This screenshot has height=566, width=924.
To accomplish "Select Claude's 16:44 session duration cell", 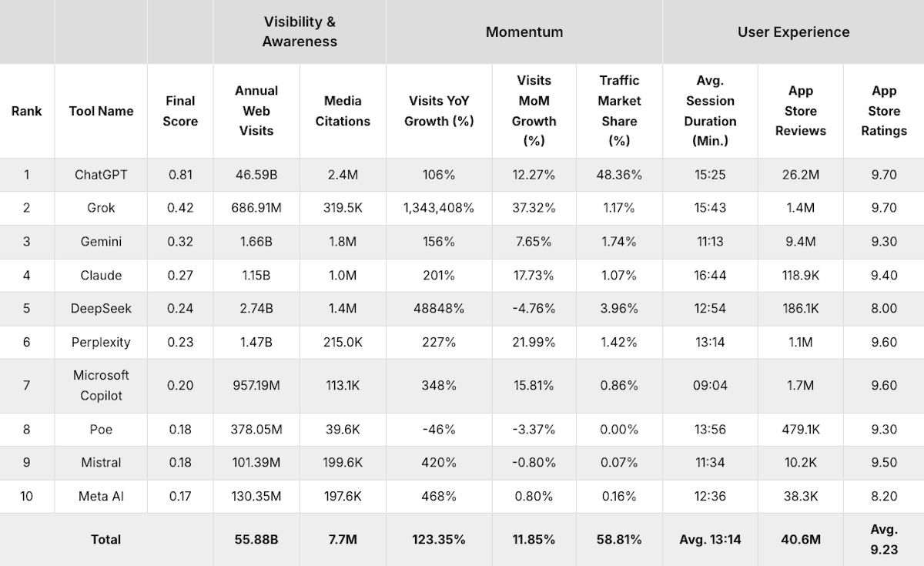I will pos(710,275).
